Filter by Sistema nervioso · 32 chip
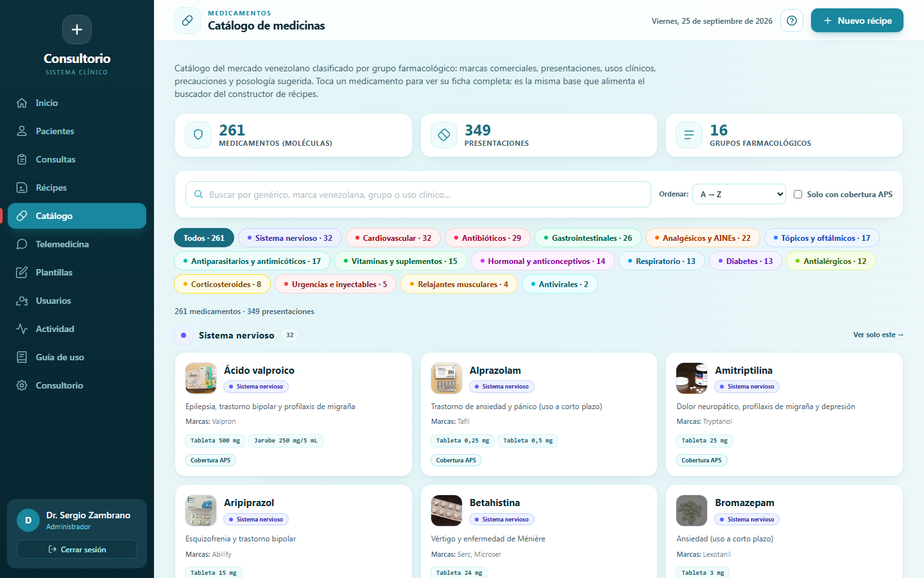Screen dimensions: 924x578 point(289,238)
